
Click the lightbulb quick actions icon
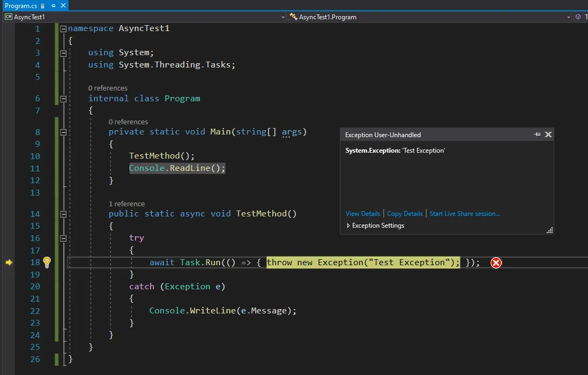[x=47, y=262]
